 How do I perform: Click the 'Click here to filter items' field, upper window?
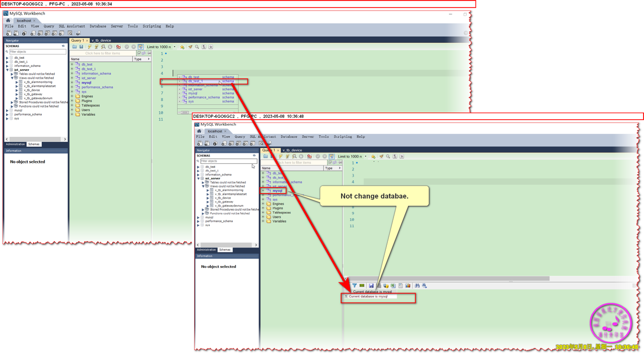(x=103, y=53)
